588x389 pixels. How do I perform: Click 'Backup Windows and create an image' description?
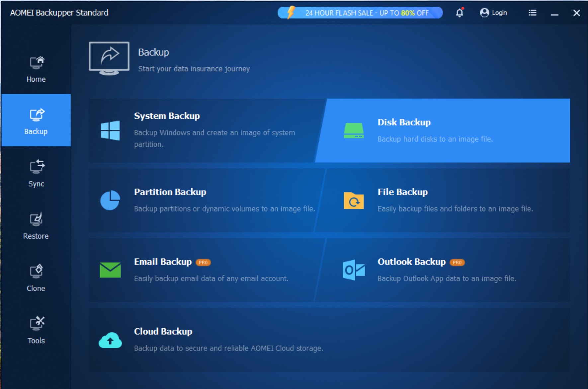point(214,138)
